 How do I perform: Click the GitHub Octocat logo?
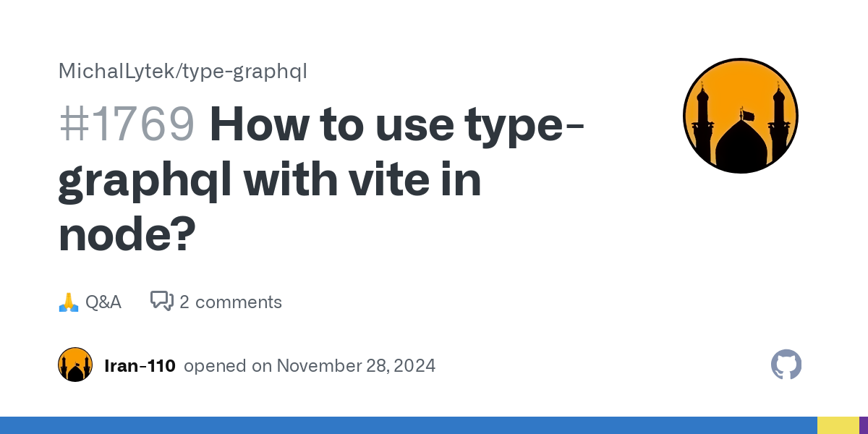pos(786,365)
